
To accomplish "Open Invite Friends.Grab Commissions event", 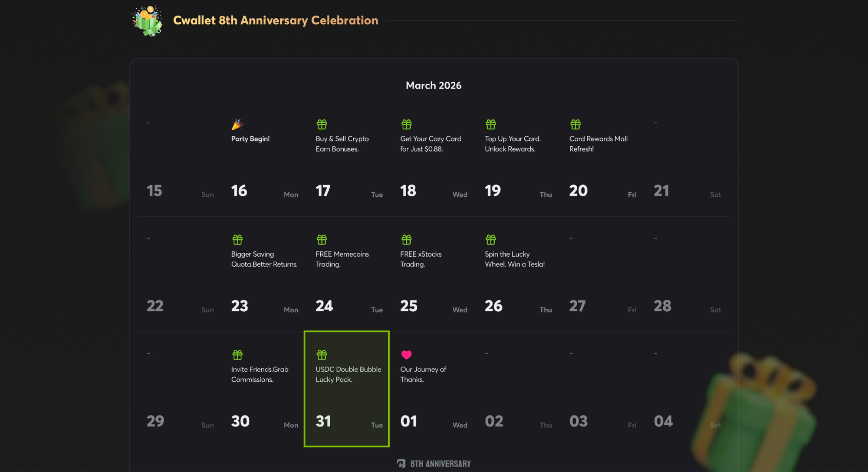I will (x=260, y=374).
